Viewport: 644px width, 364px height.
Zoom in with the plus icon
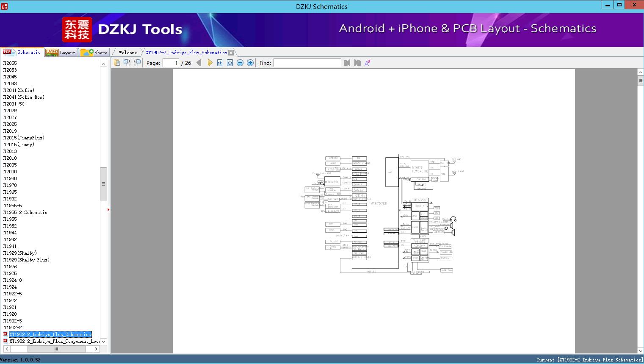250,63
